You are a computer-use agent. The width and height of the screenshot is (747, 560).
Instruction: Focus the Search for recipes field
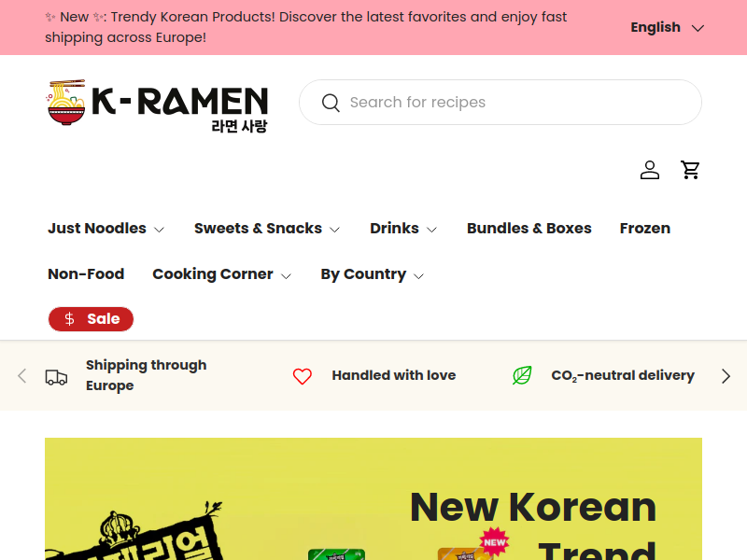coord(500,103)
